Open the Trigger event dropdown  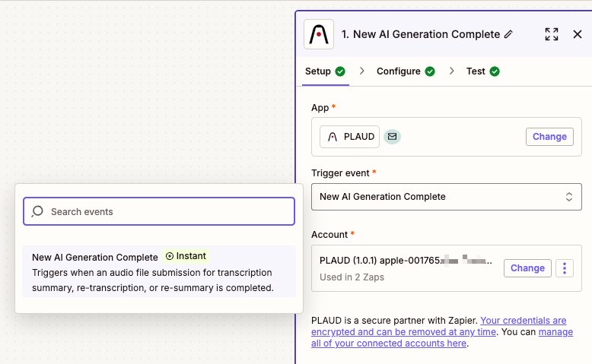coord(446,197)
